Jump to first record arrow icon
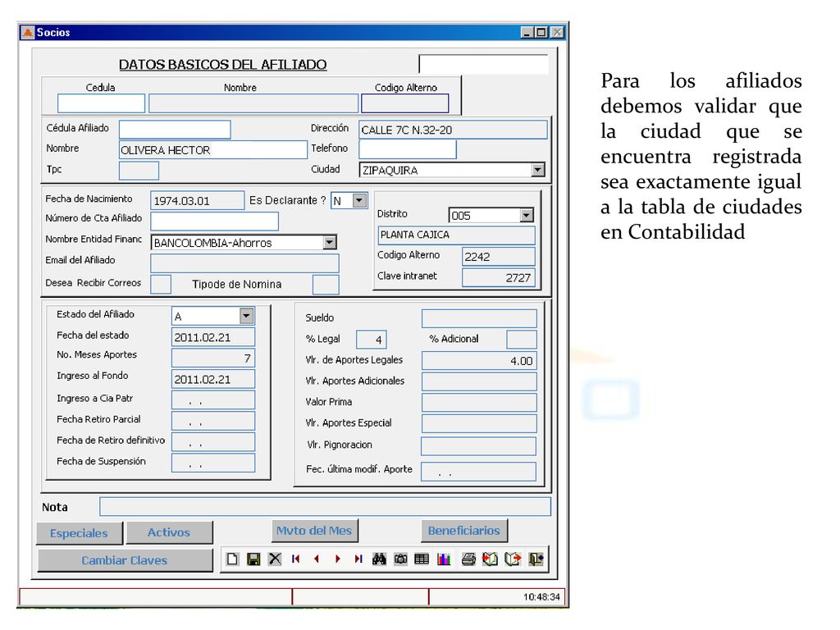Image resolution: width=840 pixels, height=630 pixels. click(295, 559)
